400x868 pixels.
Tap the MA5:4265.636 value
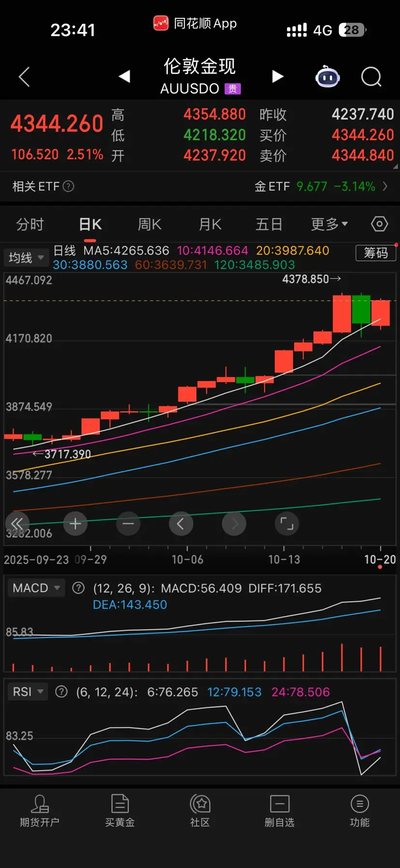pos(127,250)
